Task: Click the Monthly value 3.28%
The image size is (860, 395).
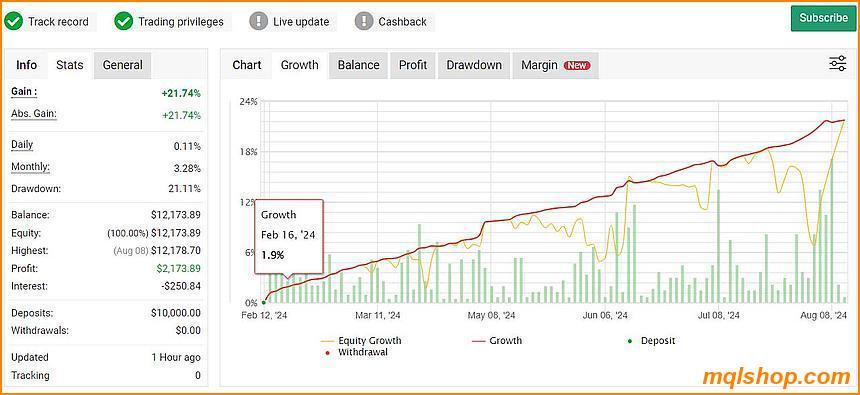Action: click(x=186, y=168)
